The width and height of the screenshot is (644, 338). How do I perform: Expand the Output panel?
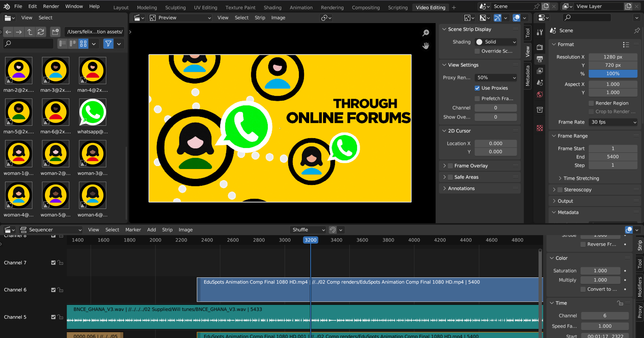click(554, 201)
